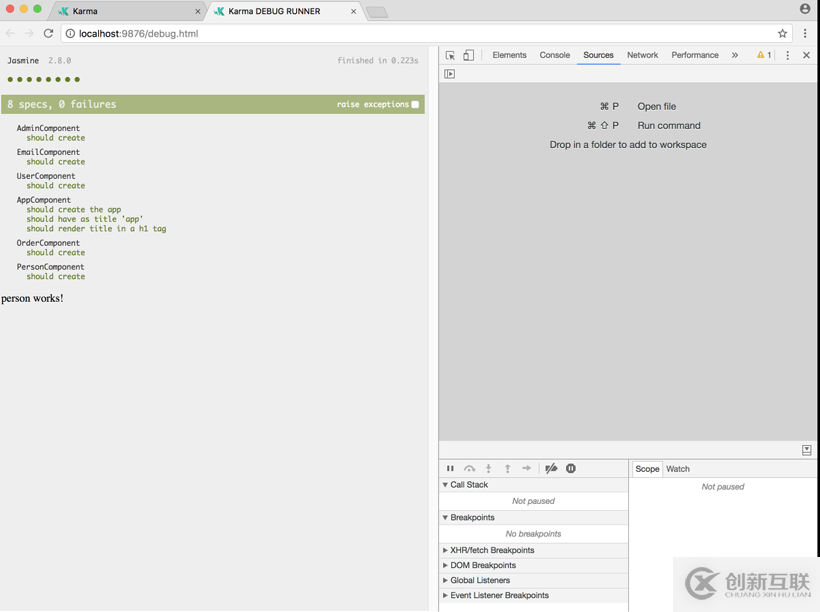Open the Chrome profile icon
Screen dimensions: 820x612
805,9
